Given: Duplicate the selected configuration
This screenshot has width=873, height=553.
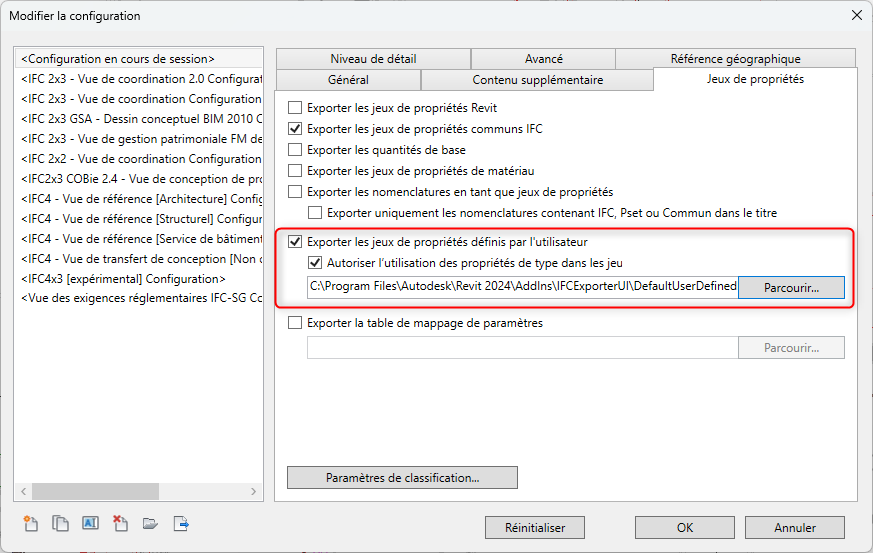Looking at the screenshot, I should pos(60,523).
